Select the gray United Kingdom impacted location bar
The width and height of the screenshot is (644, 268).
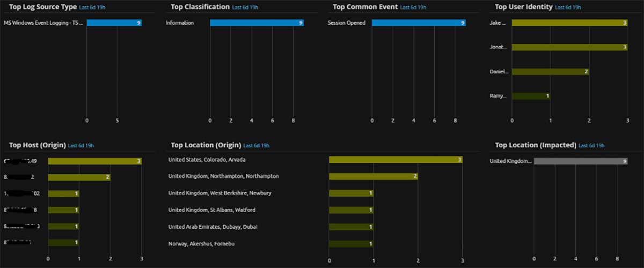coord(581,161)
